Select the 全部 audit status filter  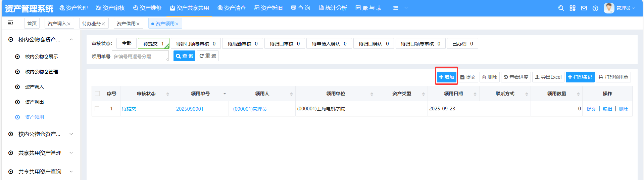click(127, 43)
